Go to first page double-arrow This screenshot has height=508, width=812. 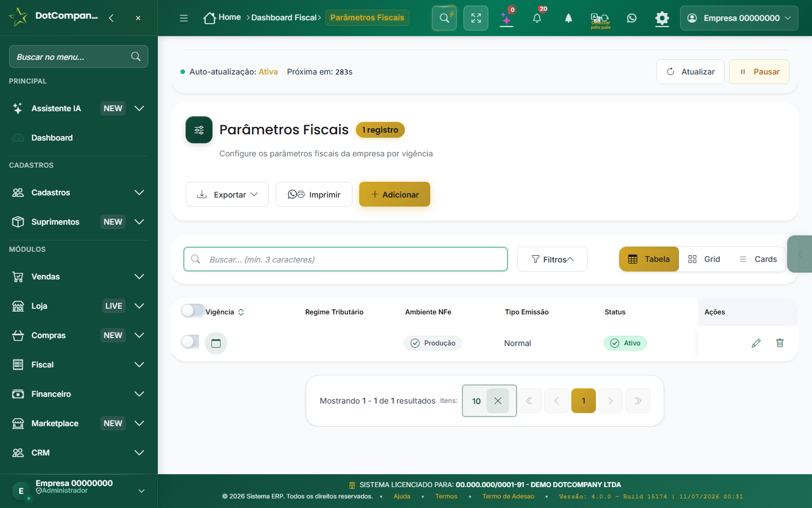(529, 401)
